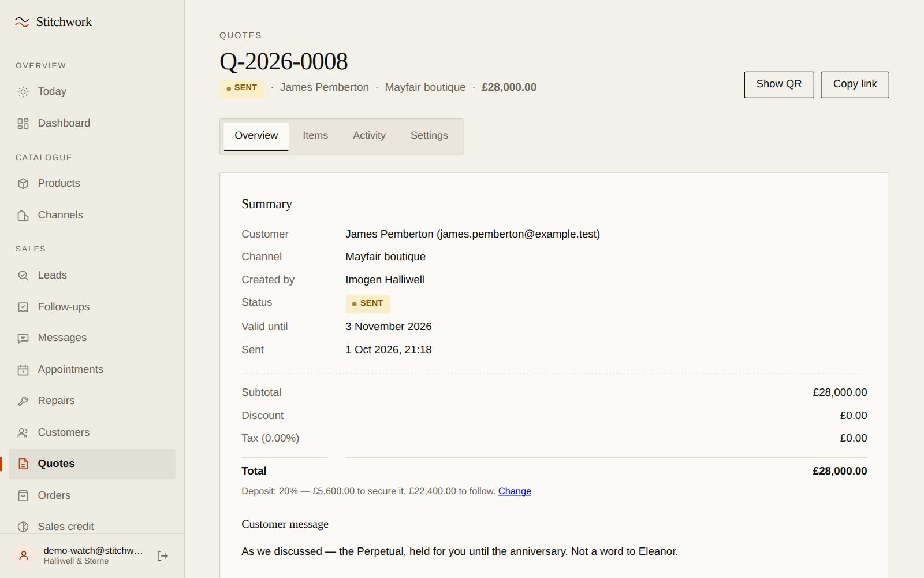Click the SENT badge under quote number
Viewport: 924px width, 578px height.
[242, 88]
